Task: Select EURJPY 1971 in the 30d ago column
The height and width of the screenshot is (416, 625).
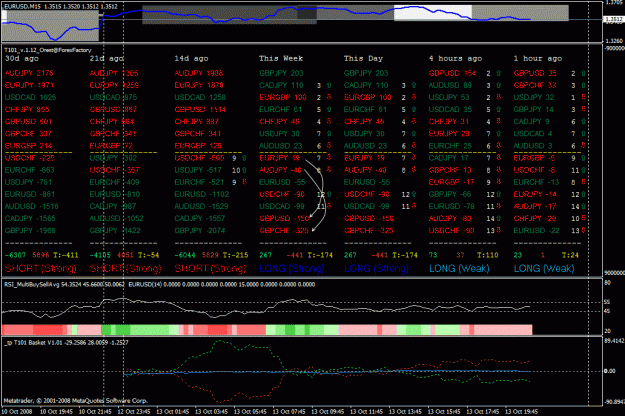Action: click(29, 85)
